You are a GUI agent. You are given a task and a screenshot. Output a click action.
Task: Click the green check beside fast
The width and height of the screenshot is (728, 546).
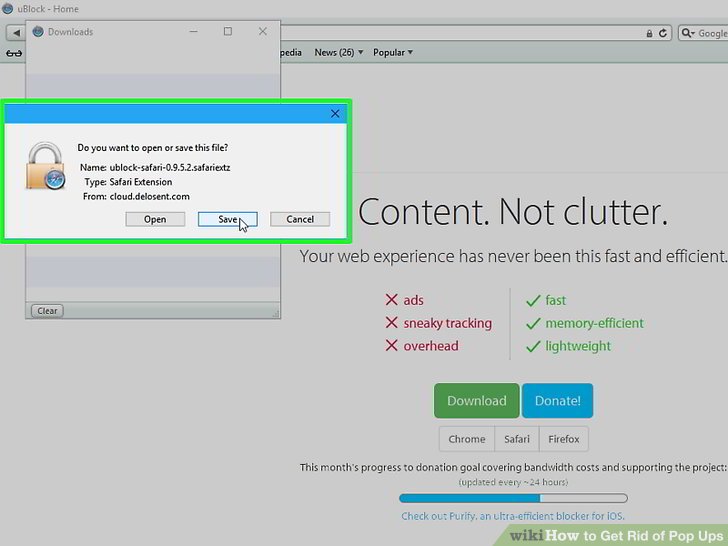click(533, 300)
